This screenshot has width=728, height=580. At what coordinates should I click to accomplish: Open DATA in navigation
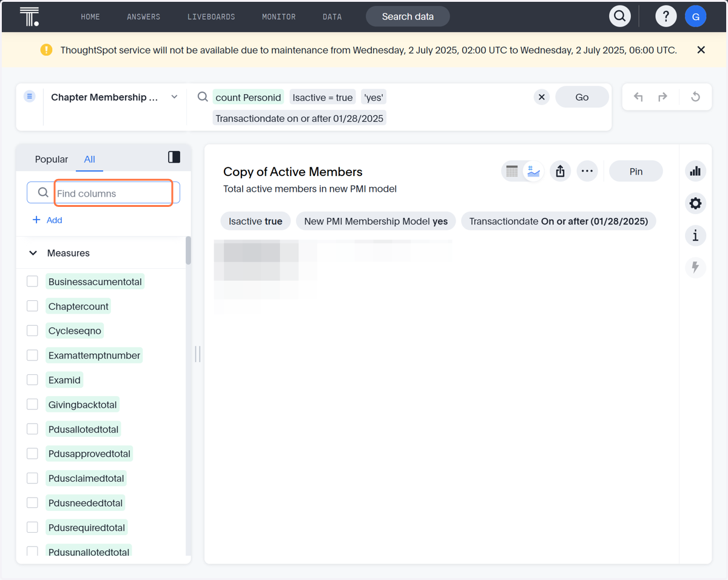[332, 16]
